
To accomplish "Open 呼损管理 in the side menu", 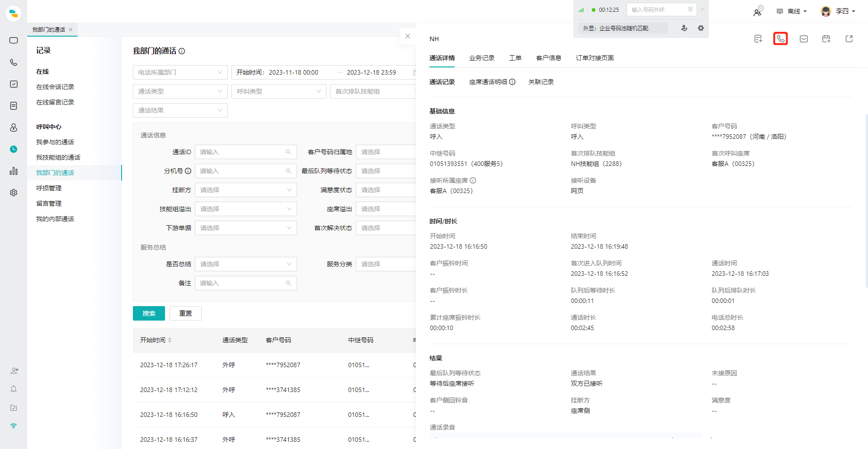I will click(49, 188).
